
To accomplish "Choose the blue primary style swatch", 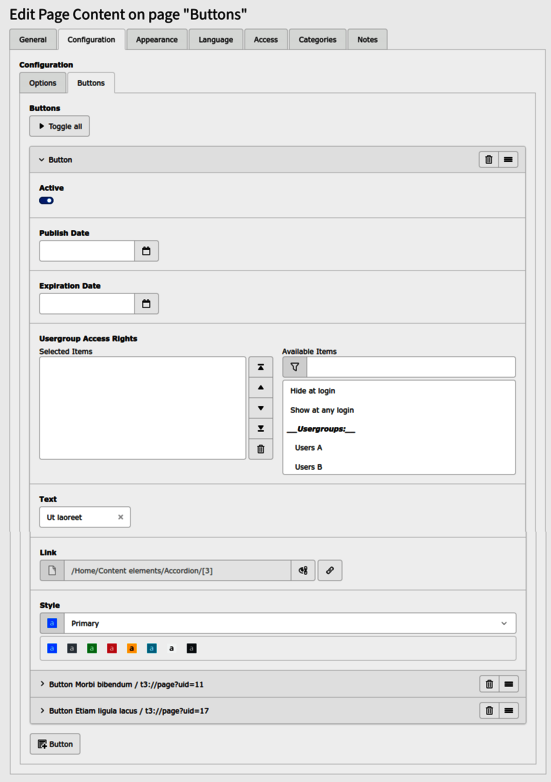I will 52,648.
